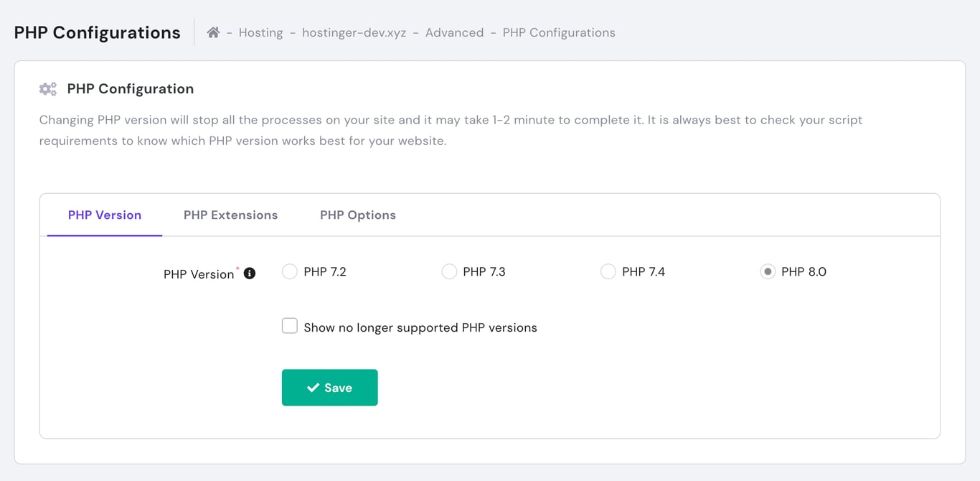Select the PHP 8.0 radio button
This screenshot has width=980, height=481.
pos(768,271)
